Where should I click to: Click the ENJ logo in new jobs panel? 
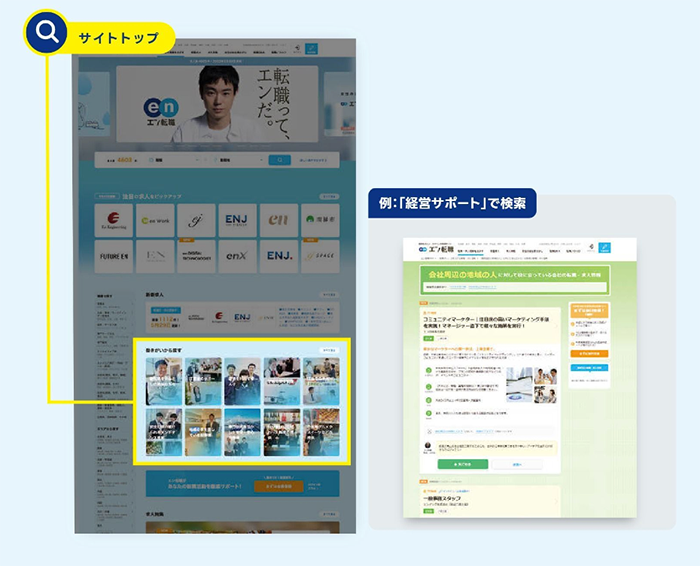(x=242, y=317)
